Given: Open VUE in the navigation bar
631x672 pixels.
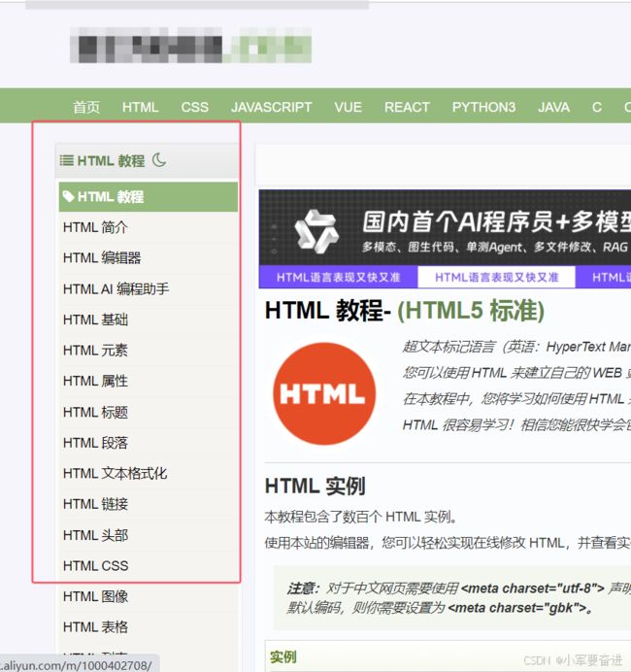Looking at the screenshot, I should [348, 107].
